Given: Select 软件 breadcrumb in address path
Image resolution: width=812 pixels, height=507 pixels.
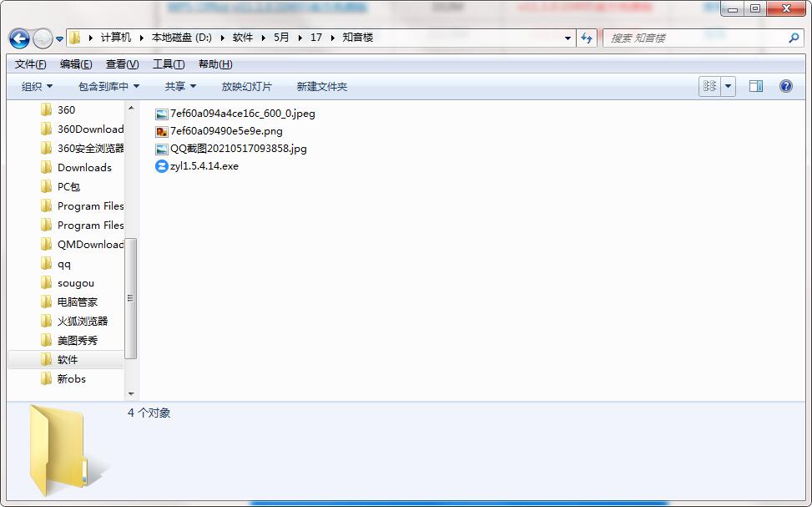Looking at the screenshot, I should click(243, 38).
